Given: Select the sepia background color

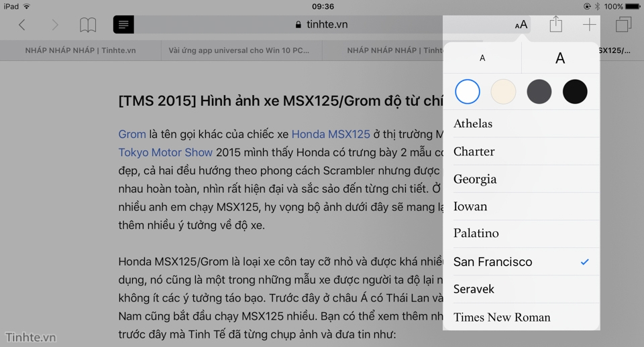Looking at the screenshot, I should tap(503, 92).
